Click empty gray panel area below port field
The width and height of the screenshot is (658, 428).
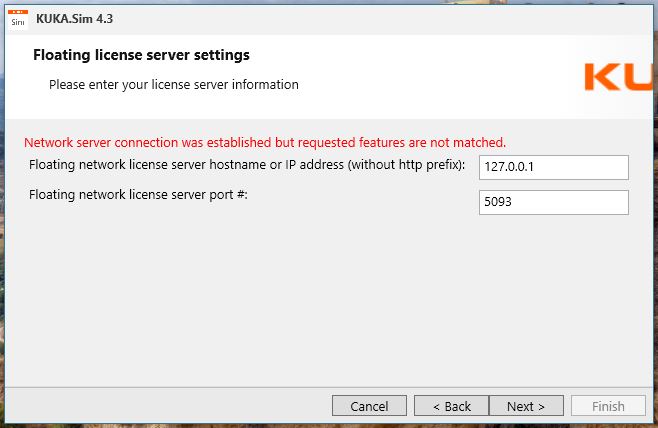tap(330, 300)
